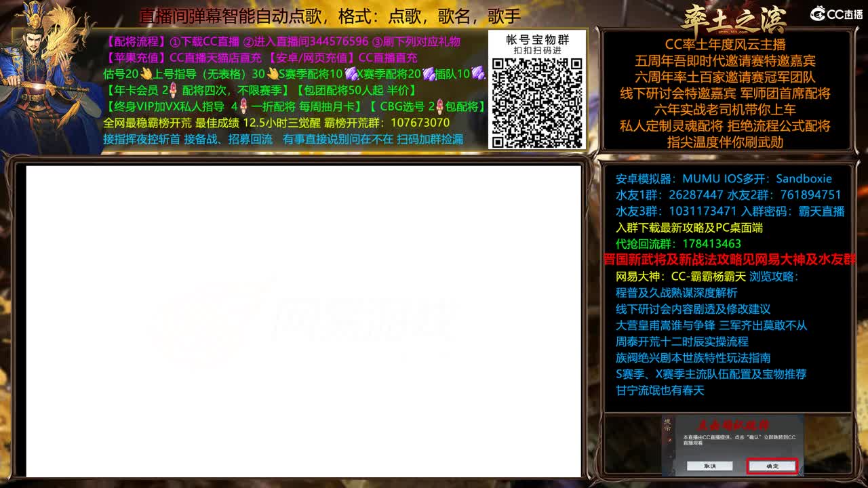Screen dimensions: 868x488
Task: Click the 【配将流程】 instruction line
Action: [282, 41]
